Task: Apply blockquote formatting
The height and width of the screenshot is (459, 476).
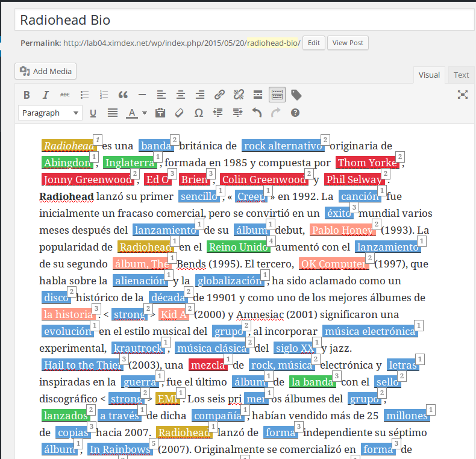Action: (x=123, y=95)
